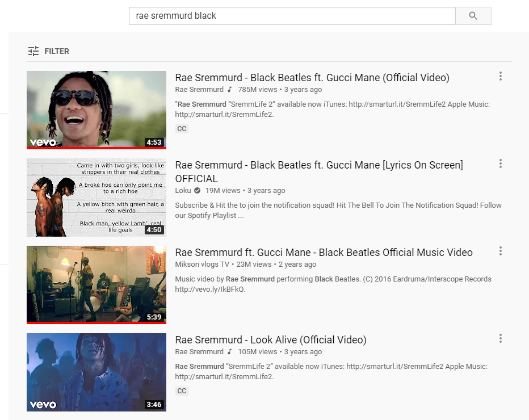Open Rae Sremmurd ft. Gucci Mane Official Music Video title
The image size is (529, 420).
point(324,253)
